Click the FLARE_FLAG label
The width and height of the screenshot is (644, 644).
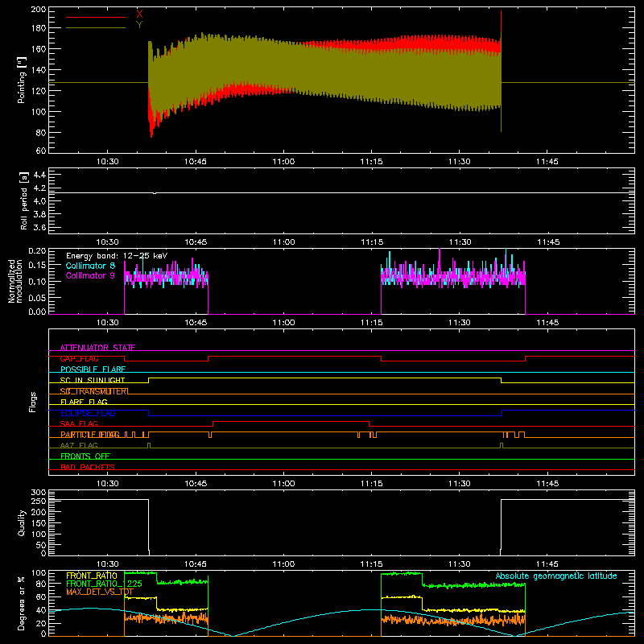coord(84,402)
